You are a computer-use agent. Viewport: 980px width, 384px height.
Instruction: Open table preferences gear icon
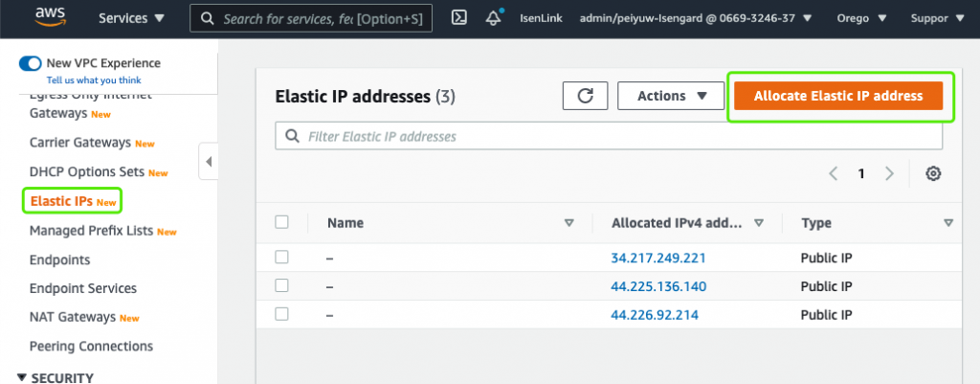(x=933, y=174)
